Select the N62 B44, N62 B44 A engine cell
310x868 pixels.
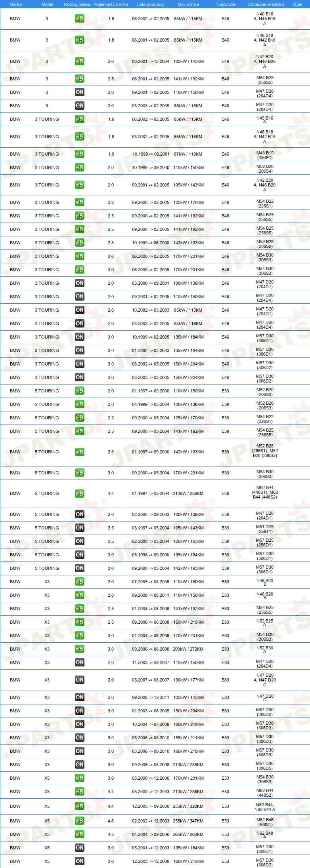[265, 807]
